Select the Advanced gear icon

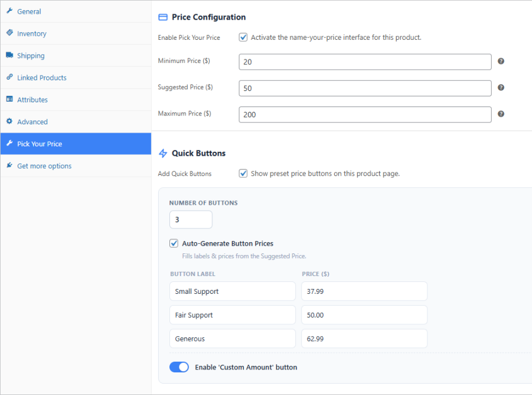tap(9, 121)
